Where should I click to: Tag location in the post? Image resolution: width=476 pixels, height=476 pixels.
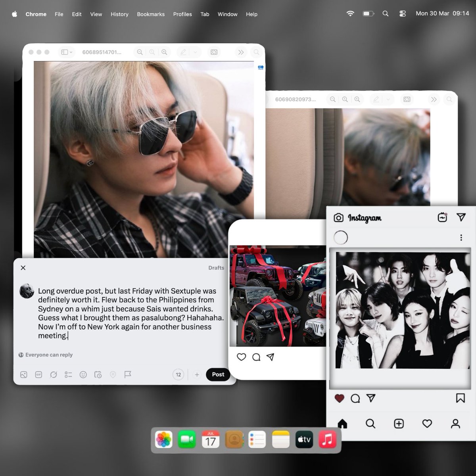pyautogui.click(x=113, y=374)
